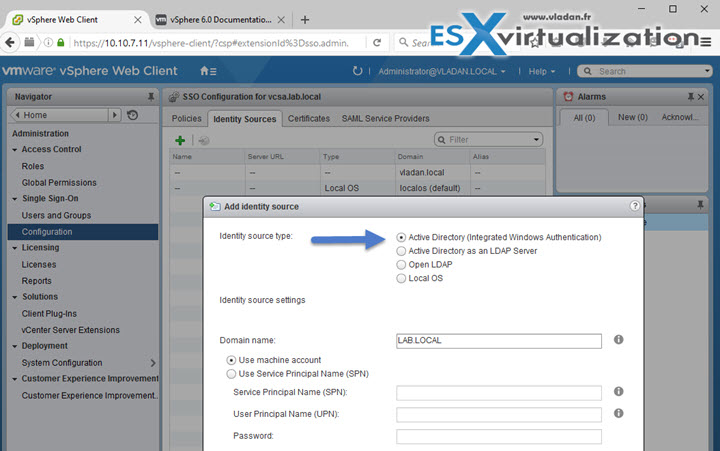Close the vSphere Web Client browser tab
The image size is (720, 451).
point(137,20)
